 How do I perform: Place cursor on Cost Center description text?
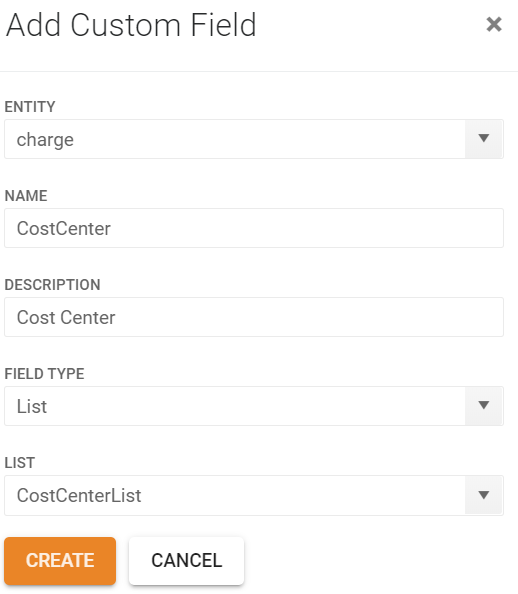pyautogui.click(x=66, y=317)
